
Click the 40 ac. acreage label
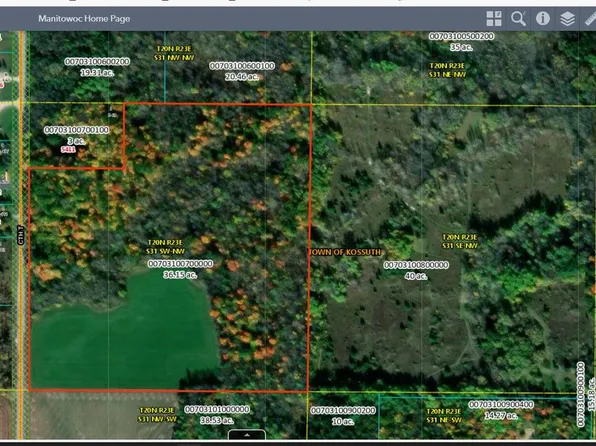point(416,276)
